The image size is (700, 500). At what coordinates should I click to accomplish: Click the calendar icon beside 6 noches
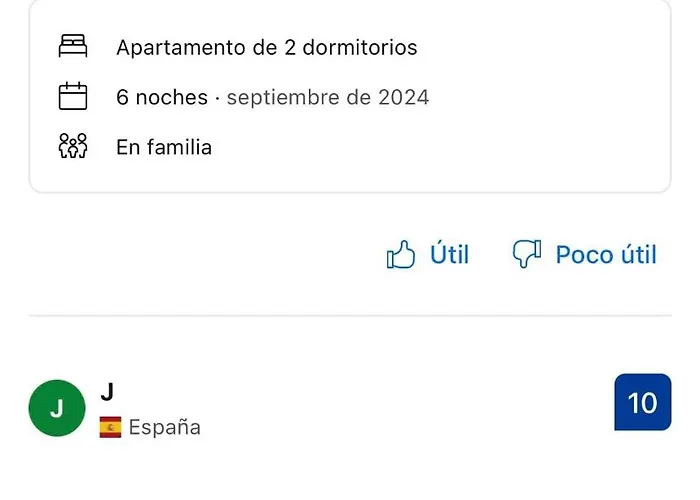click(73, 97)
